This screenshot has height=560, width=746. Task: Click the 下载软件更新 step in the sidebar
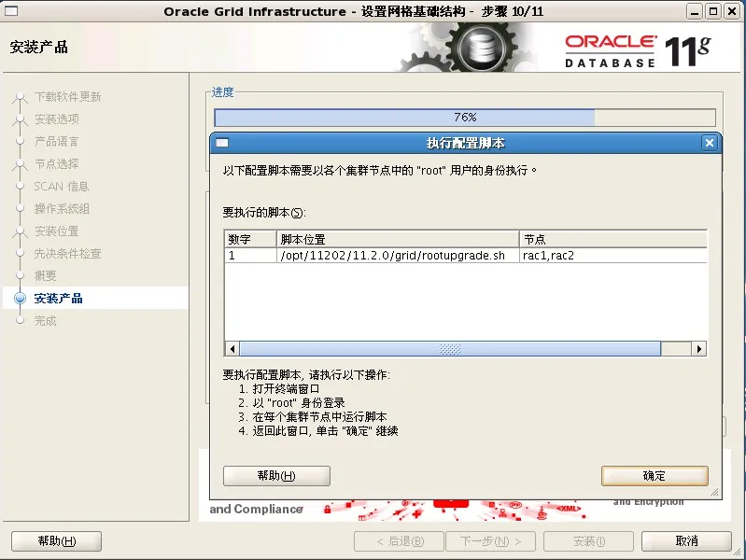pos(67,96)
